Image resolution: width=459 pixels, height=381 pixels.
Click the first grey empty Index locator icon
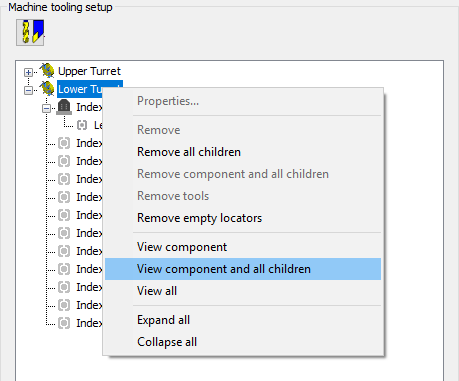tap(64, 143)
